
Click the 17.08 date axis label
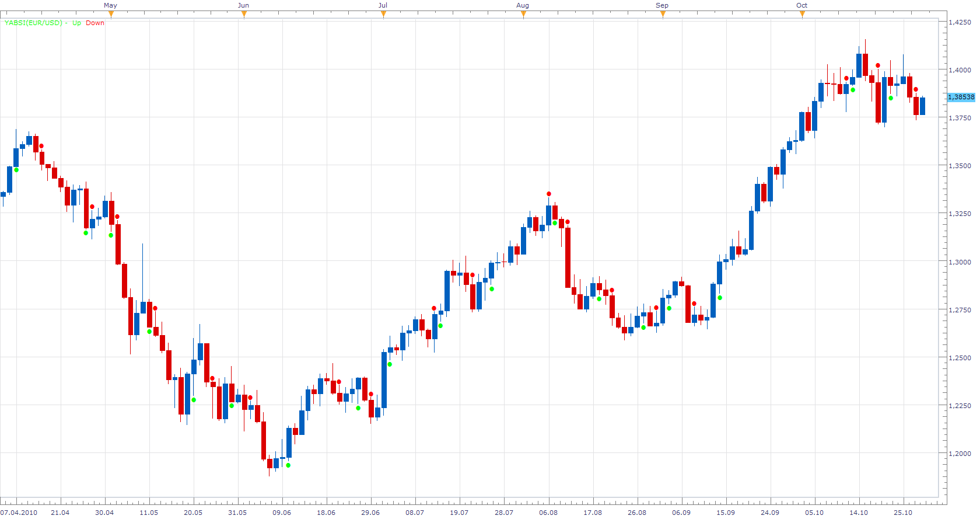tap(593, 513)
